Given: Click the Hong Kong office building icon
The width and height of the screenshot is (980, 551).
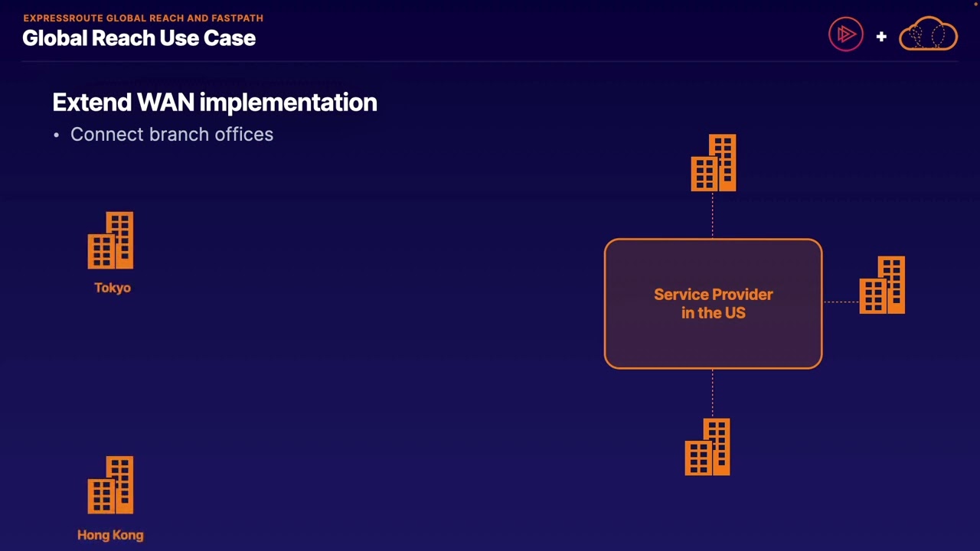Looking at the screenshot, I should 111,485.
